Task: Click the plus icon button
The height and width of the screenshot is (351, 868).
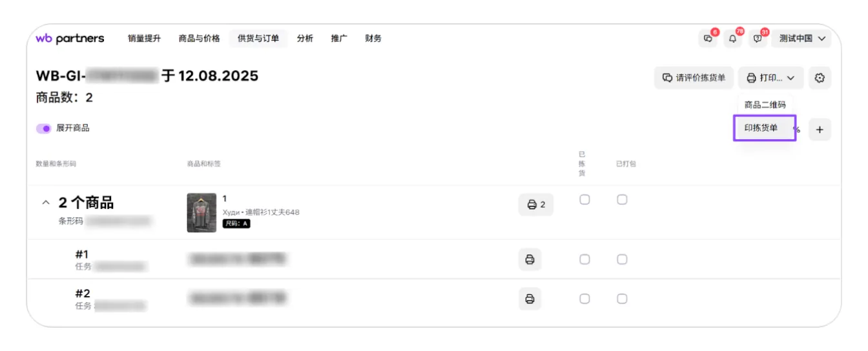Action: [820, 130]
